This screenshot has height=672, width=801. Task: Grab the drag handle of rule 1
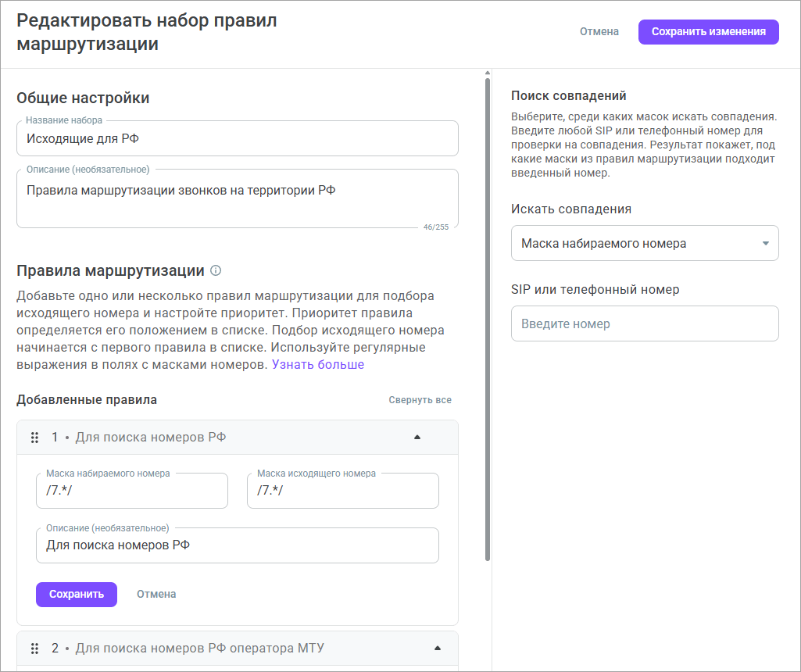tap(34, 438)
